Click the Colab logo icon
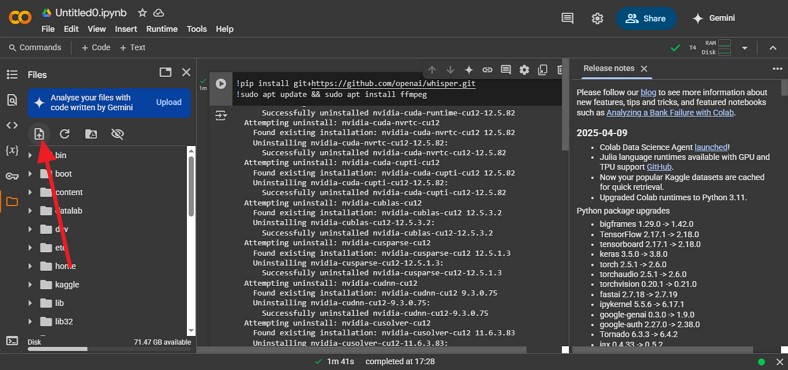This screenshot has height=370, width=788. click(x=20, y=18)
